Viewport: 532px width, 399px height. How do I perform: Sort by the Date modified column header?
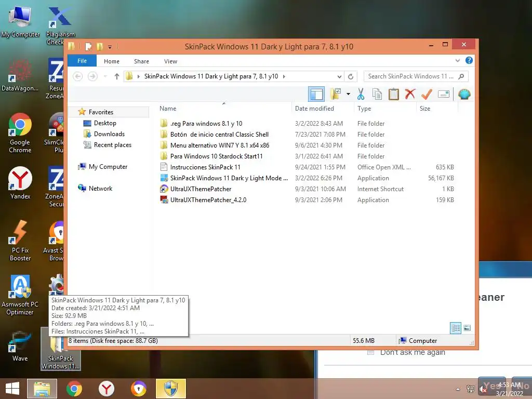tap(322, 109)
